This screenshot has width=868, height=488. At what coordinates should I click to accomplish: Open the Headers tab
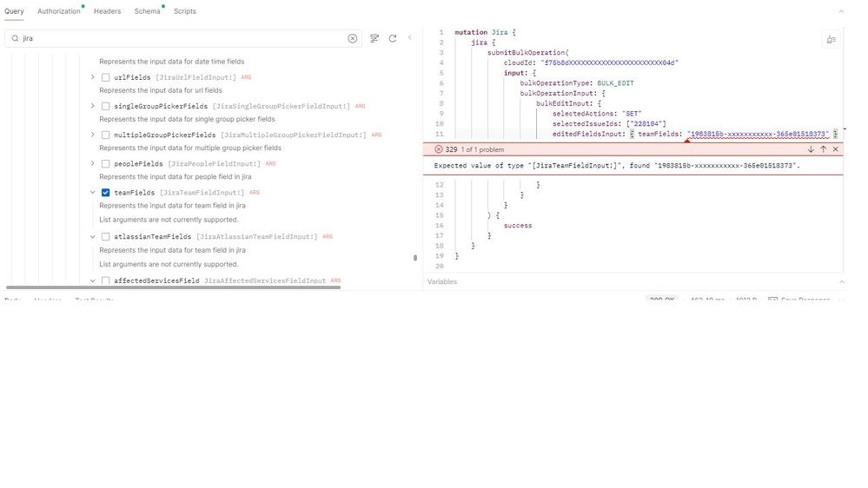click(x=107, y=11)
